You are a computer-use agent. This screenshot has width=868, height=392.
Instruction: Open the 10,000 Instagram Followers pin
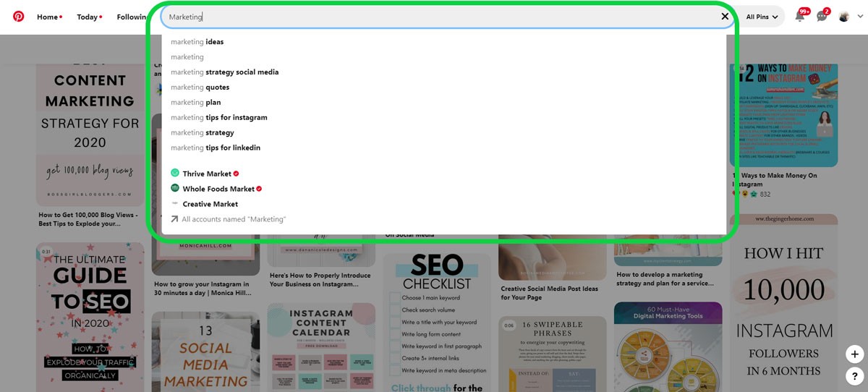(x=784, y=302)
